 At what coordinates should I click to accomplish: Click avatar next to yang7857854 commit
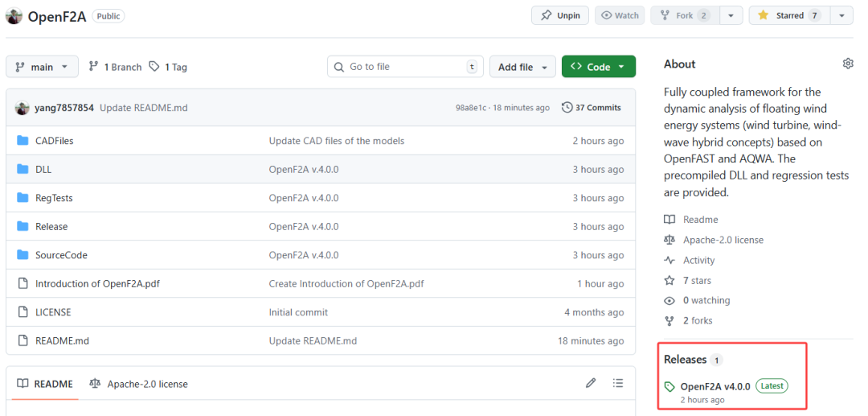point(23,108)
